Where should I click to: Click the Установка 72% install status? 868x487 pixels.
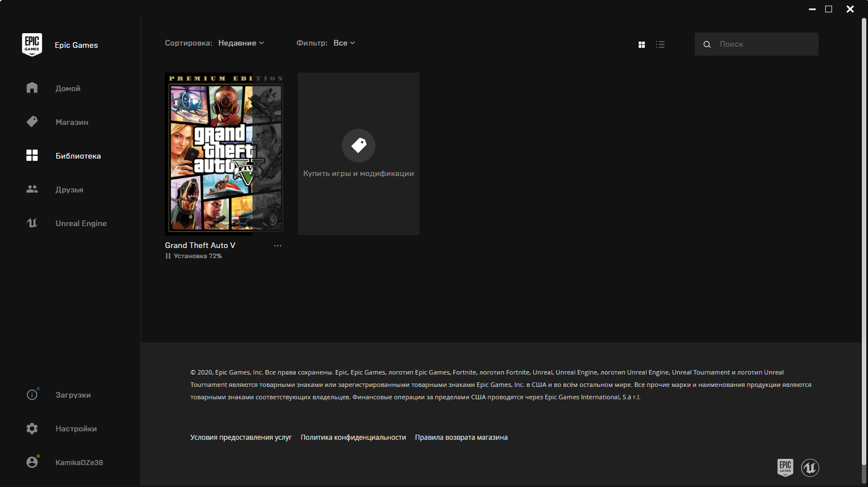198,256
